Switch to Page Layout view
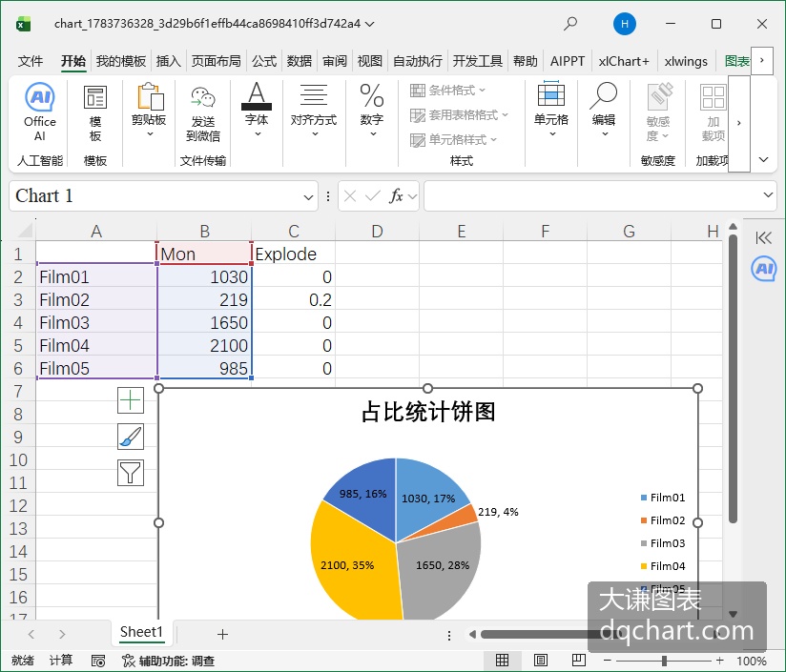This screenshot has width=786, height=672. point(540,661)
